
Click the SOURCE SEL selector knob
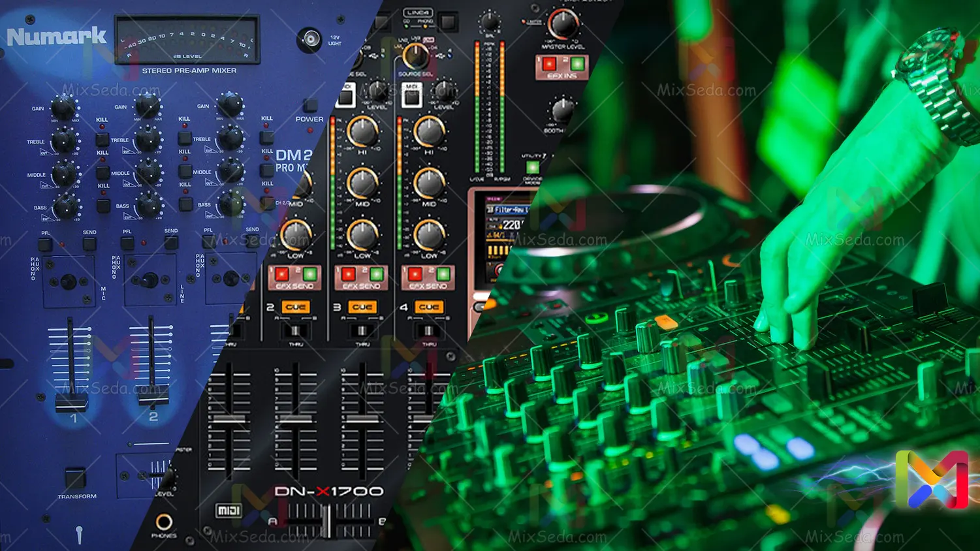tap(415, 57)
